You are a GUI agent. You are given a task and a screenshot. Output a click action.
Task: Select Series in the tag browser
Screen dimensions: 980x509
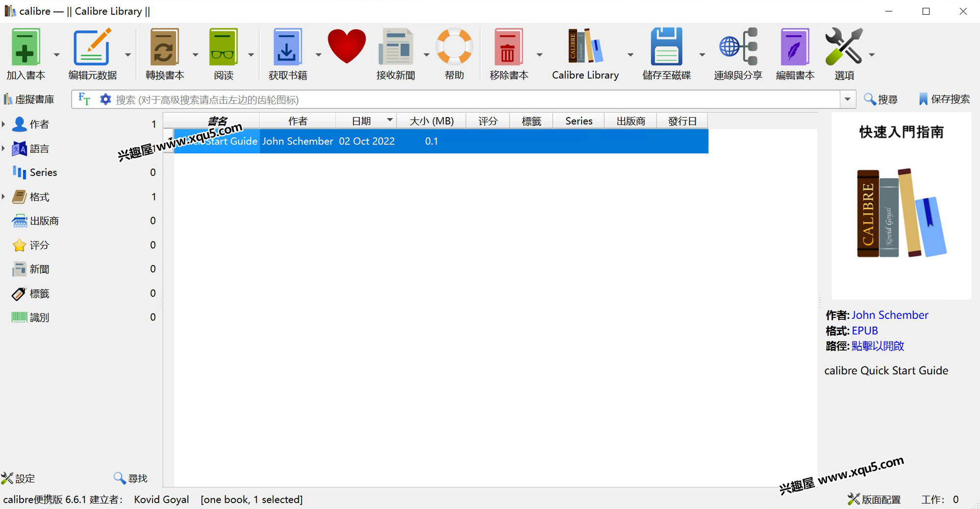pos(43,172)
